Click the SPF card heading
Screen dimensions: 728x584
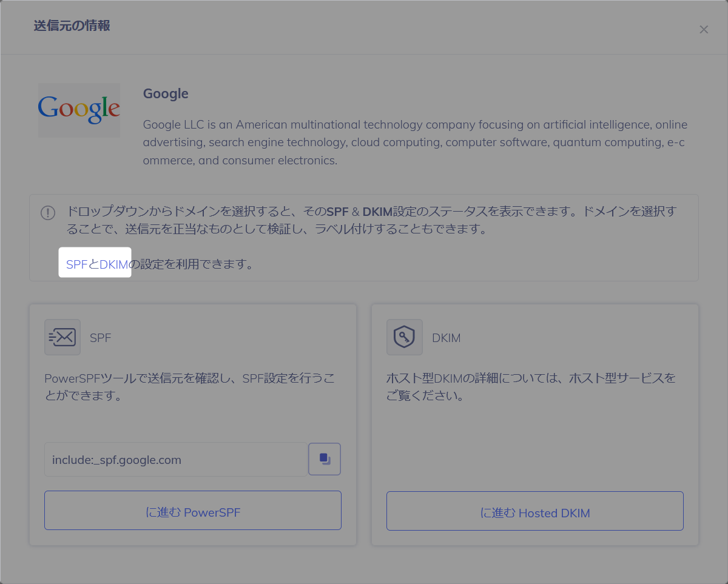coord(101,338)
